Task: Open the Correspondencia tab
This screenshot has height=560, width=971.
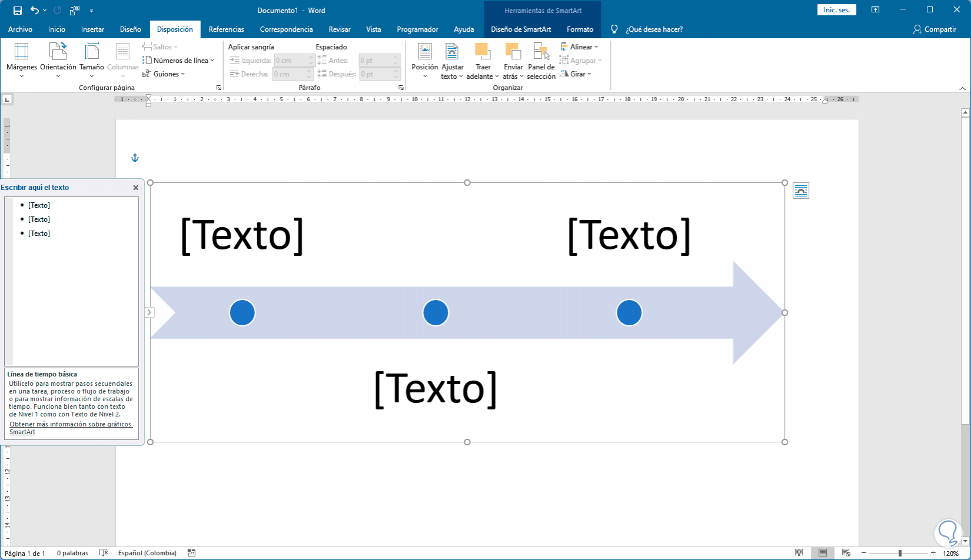Action: click(x=286, y=29)
